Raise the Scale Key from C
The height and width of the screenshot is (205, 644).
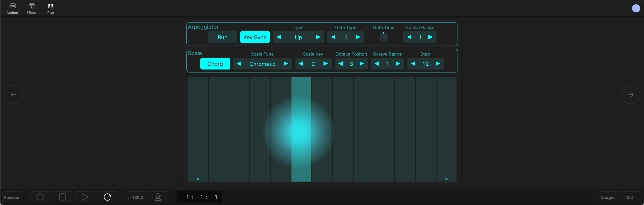click(326, 64)
